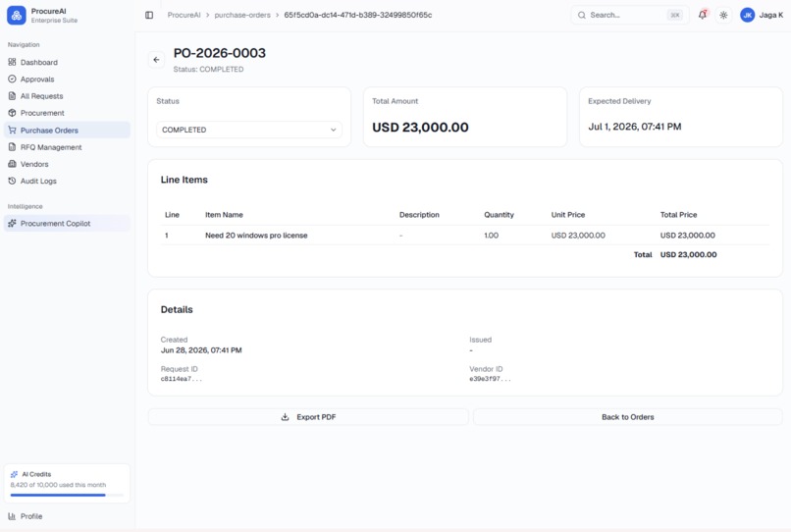
Task: Click the Profile chart icon
Action: click(12, 516)
